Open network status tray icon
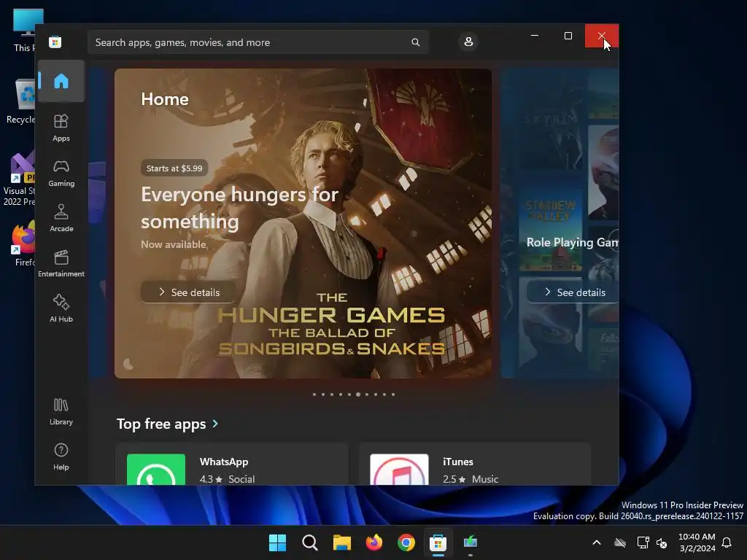 [643, 542]
